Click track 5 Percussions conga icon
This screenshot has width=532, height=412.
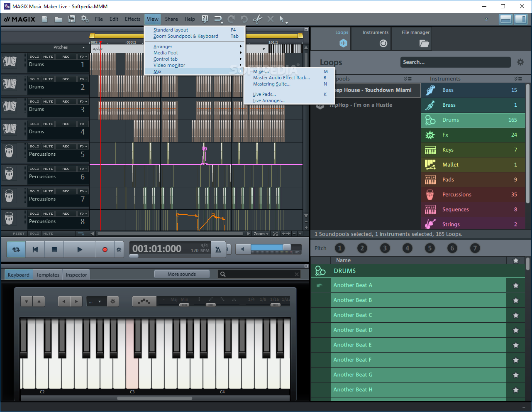[10, 151]
